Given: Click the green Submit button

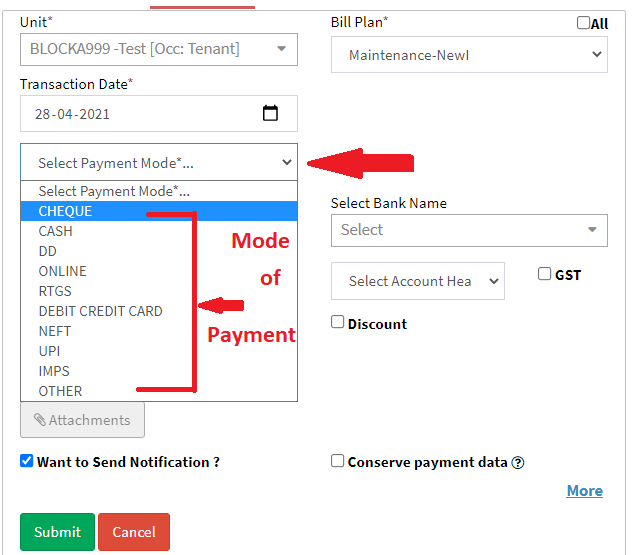Looking at the screenshot, I should click(57, 532).
